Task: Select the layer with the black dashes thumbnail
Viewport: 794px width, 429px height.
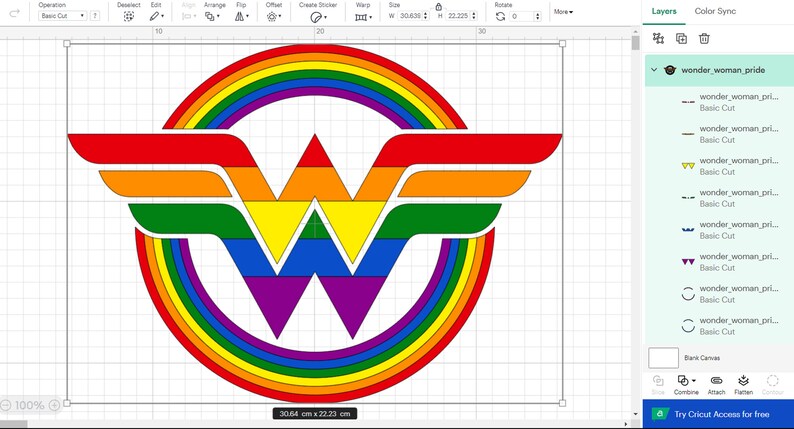Action: pyautogui.click(x=719, y=198)
